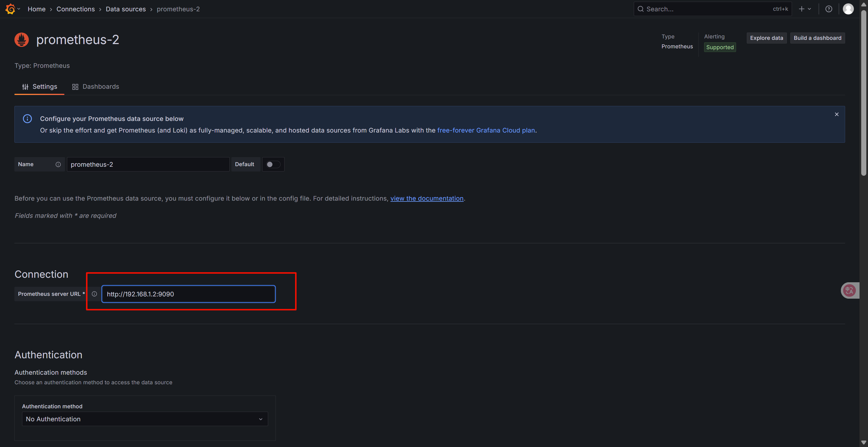Click the Prometheus server URL input field
Viewport: 868px width, 447px height.
(188, 294)
